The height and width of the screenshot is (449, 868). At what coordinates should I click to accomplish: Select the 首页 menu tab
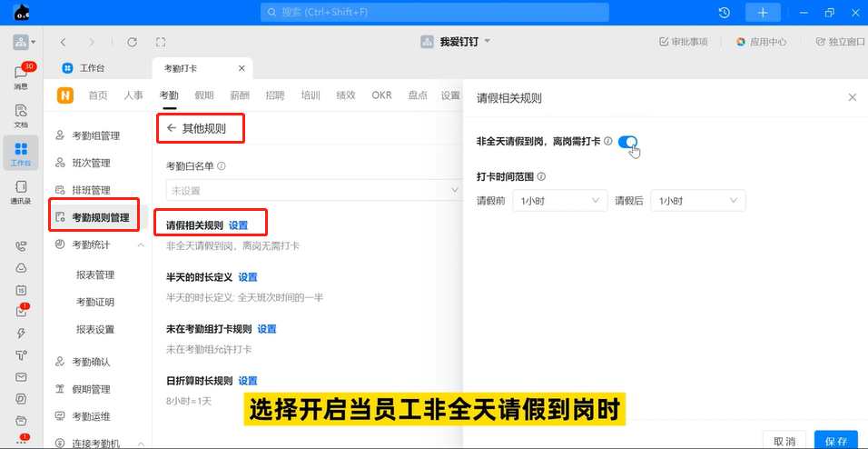[98, 95]
